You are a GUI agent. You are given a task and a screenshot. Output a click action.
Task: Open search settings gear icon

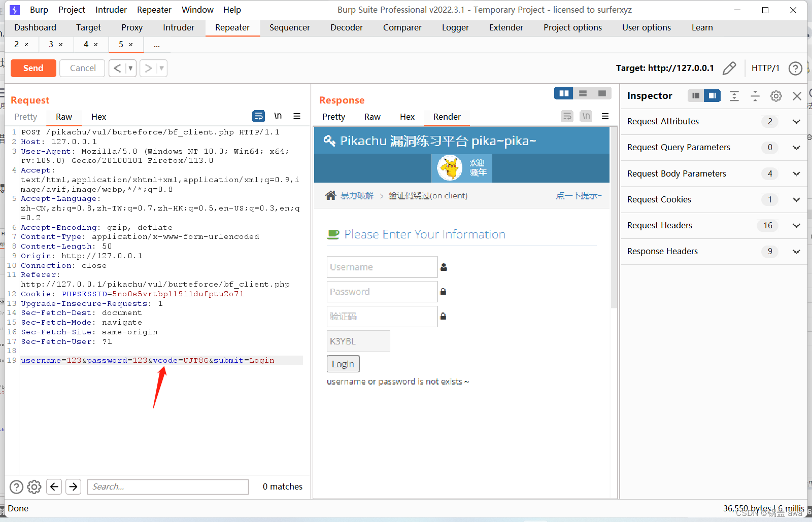tap(34, 487)
